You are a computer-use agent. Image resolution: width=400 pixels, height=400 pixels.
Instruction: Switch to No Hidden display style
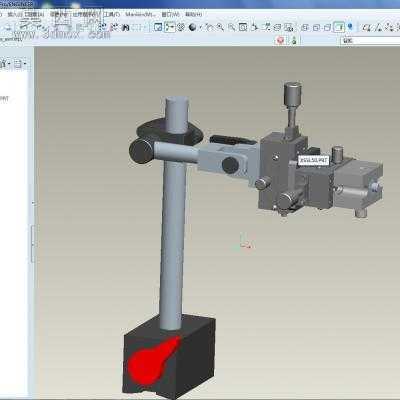(x=327, y=27)
